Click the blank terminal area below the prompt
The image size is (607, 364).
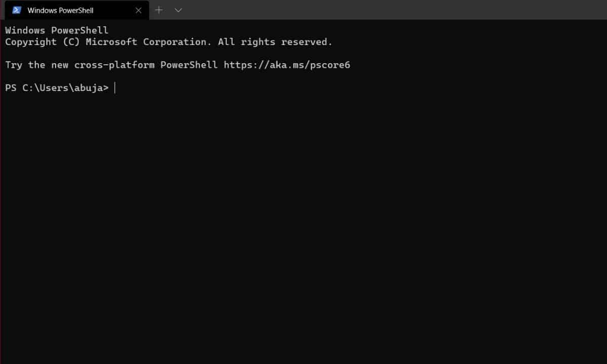point(303,227)
